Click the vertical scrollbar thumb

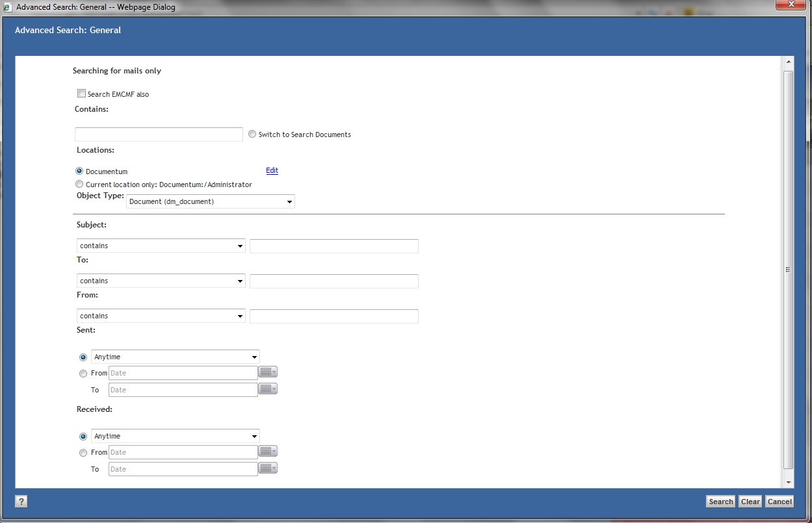point(788,270)
